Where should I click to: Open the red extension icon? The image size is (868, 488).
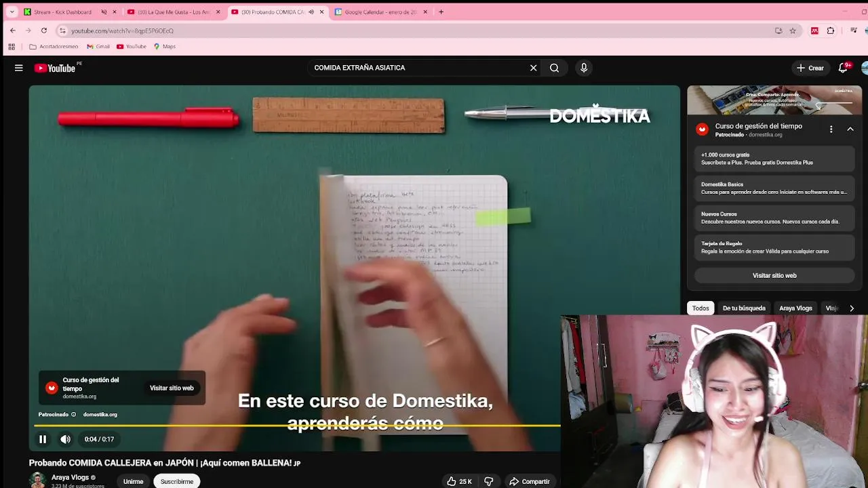click(x=814, y=30)
